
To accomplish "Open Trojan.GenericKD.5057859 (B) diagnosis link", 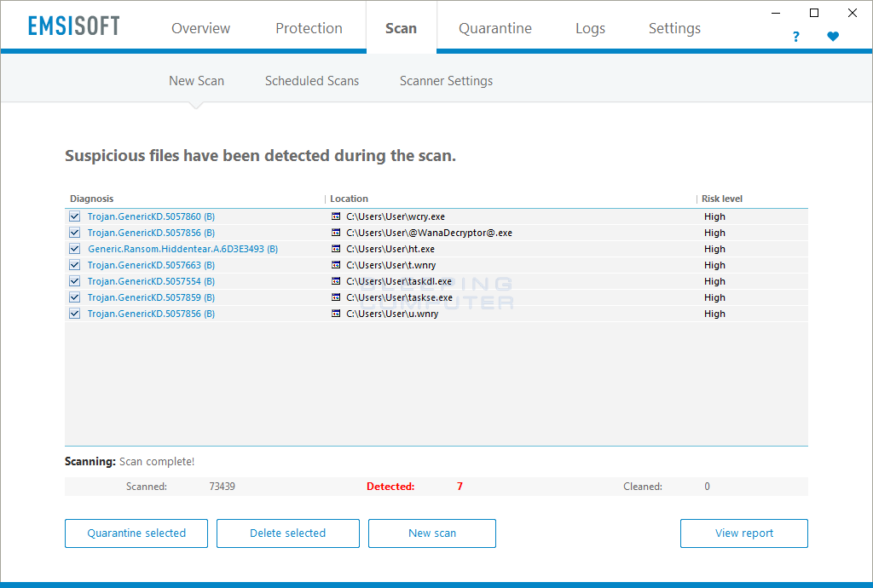I will 151,297.
